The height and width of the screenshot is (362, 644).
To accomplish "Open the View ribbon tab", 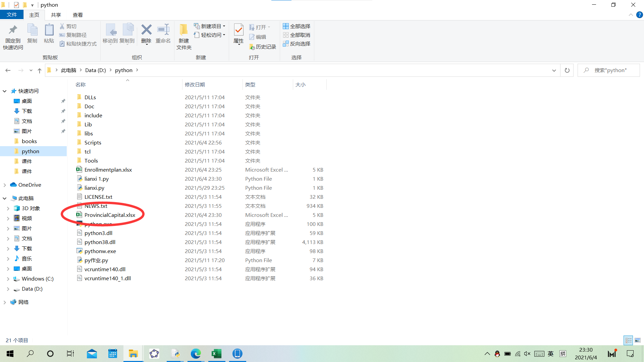I will click(x=77, y=15).
